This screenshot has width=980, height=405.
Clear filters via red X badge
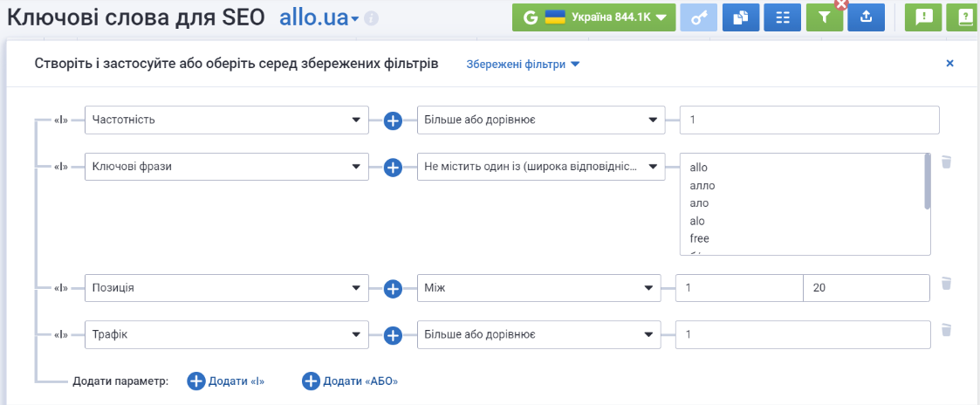point(841,4)
